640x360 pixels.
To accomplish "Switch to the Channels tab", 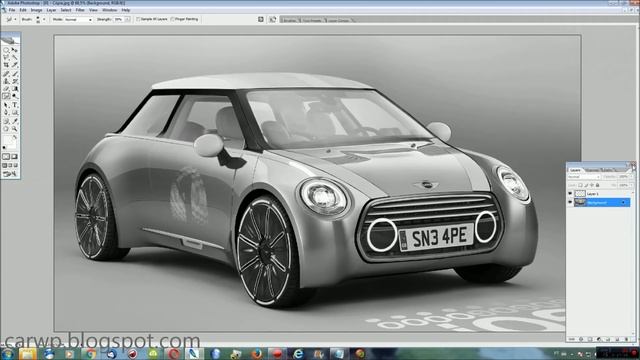I will pyautogui.click(x=593, y=170).
